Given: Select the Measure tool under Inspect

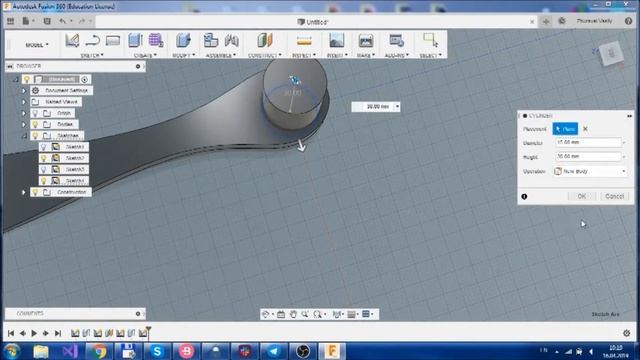Looking at the screenshot, I should pyautogui.click(x=304, y=40).
